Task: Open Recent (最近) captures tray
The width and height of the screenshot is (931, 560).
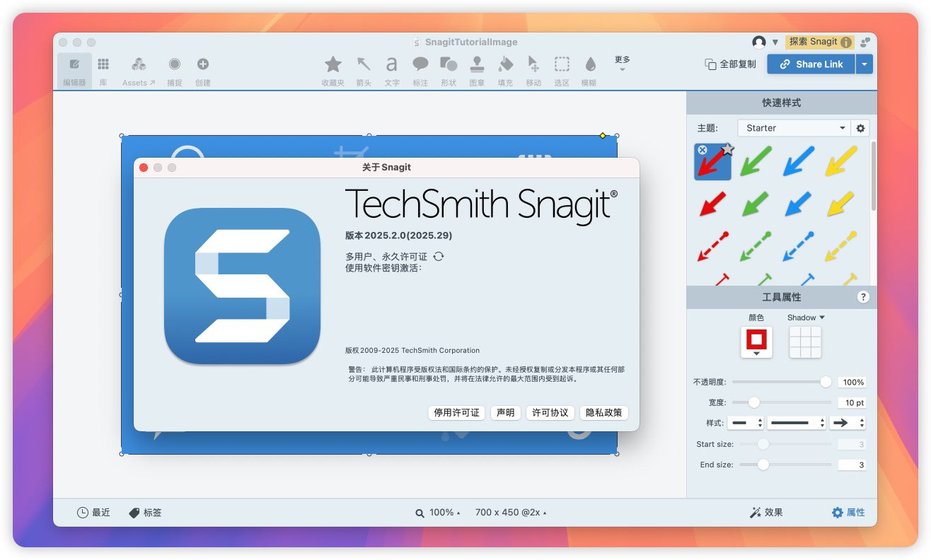Action: click(93, 513)
